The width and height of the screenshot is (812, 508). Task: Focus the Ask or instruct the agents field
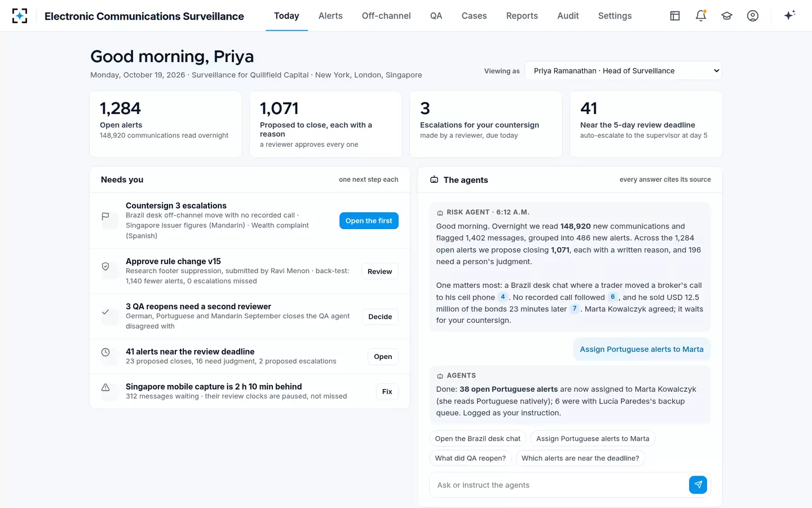click(x=559, y=485)
